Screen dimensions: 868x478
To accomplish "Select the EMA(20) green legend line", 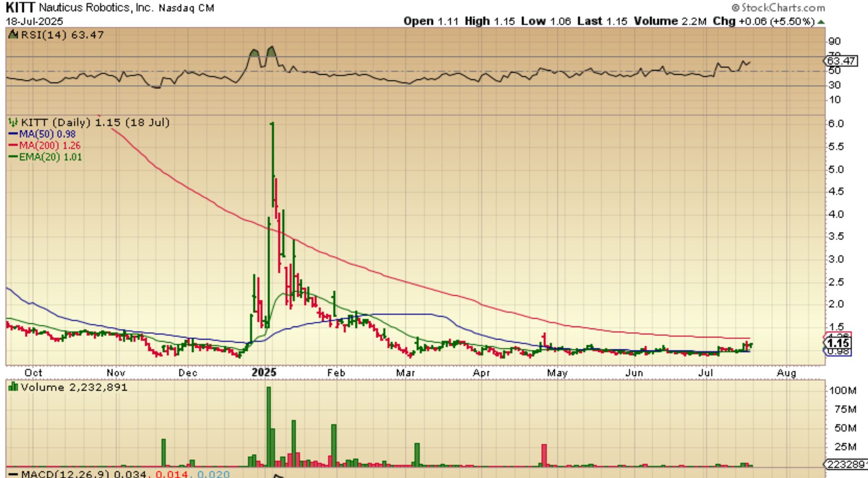I will point(13,157).
